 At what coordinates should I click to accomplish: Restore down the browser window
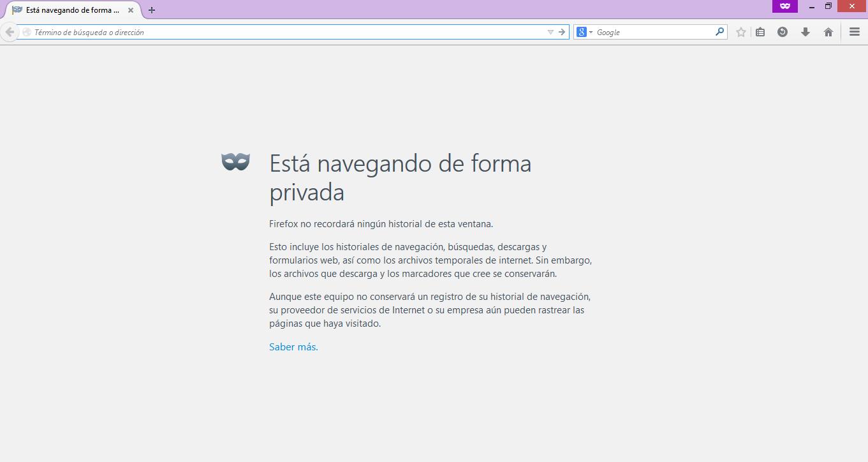(x=828, y=6)
